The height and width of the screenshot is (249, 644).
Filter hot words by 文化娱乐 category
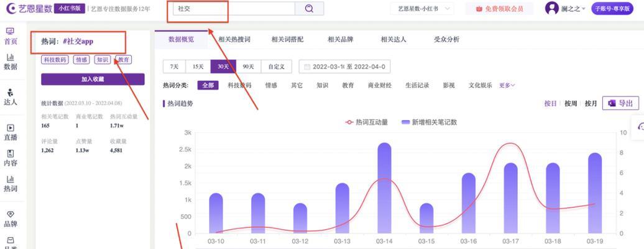tap(480, 85)
